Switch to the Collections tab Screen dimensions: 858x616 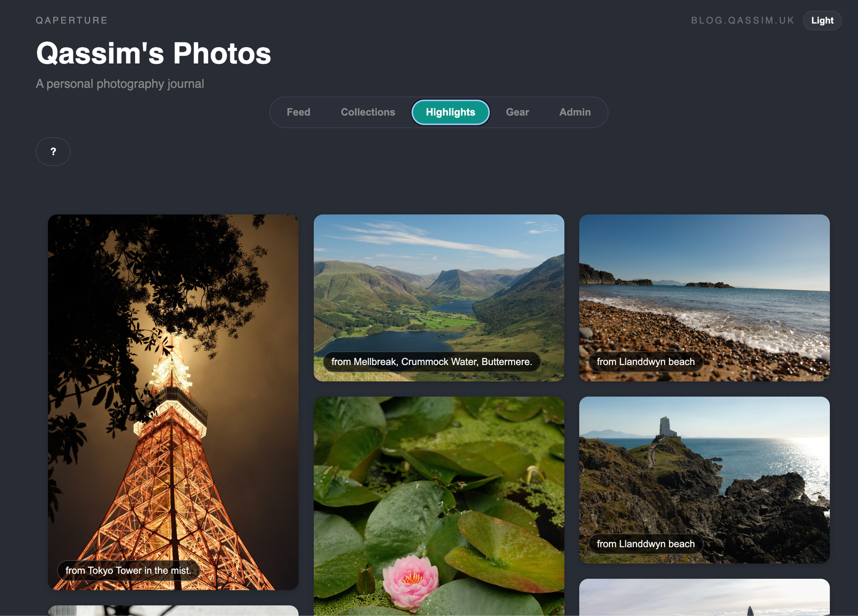368,112
